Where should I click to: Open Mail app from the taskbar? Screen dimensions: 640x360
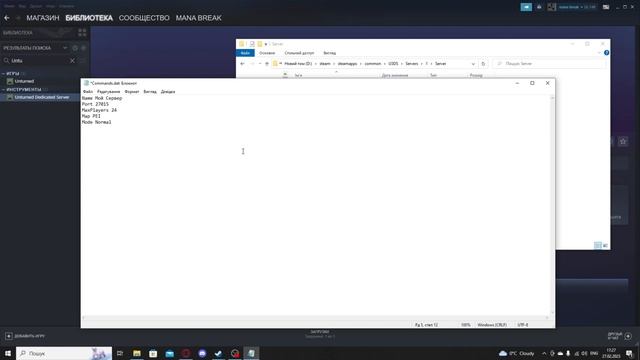pyautogui.click(x=169, y=353)
